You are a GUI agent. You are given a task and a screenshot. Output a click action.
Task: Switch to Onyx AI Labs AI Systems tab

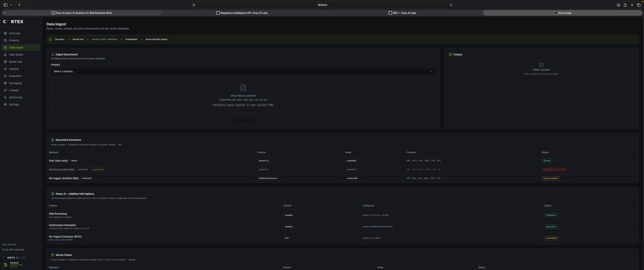coord(82,13)
